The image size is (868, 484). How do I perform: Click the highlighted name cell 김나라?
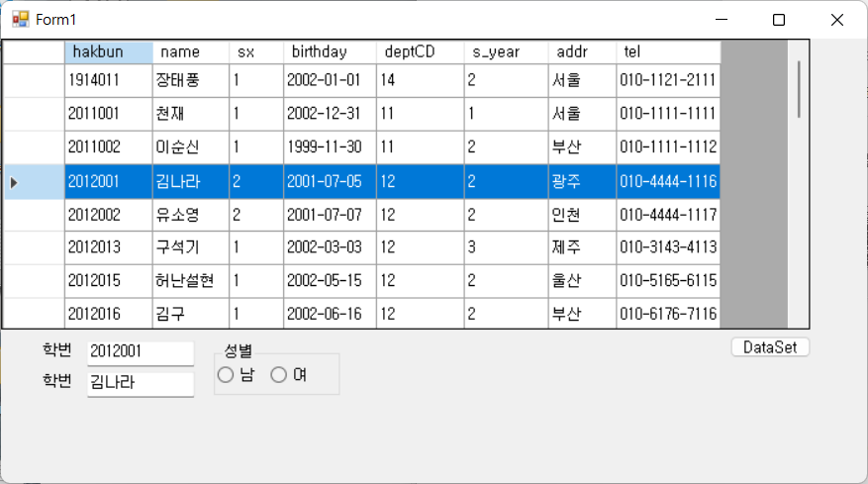[x=191, y=182]
